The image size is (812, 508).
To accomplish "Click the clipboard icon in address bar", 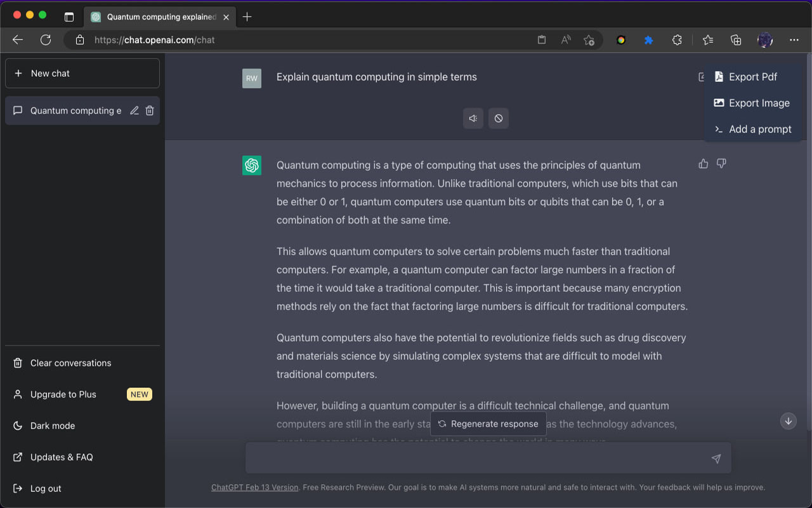I will coord(542,40).
